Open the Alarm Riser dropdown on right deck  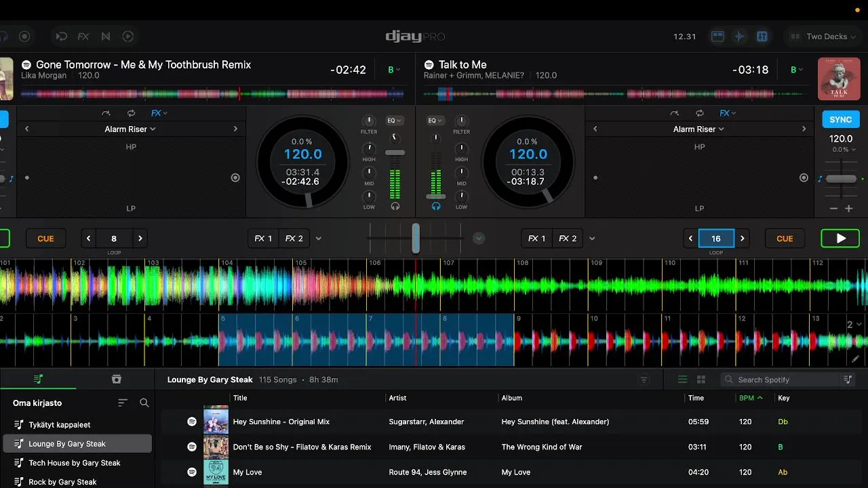[698, 129]
